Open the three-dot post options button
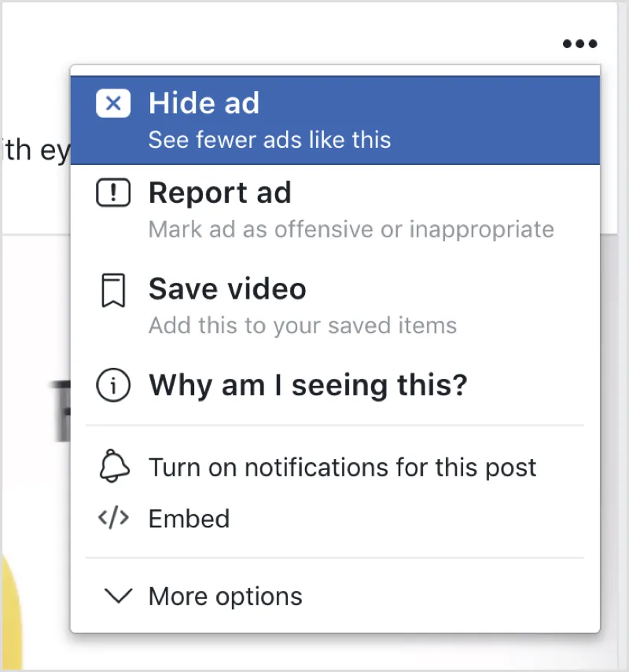This screenshot has width=629, height=672. point(579,43)
